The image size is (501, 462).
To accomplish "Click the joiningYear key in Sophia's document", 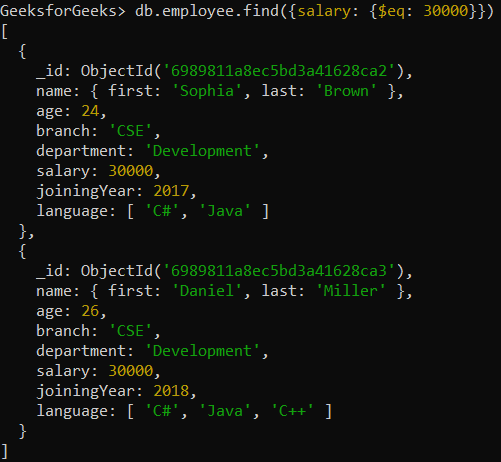I will pos(86,191).
